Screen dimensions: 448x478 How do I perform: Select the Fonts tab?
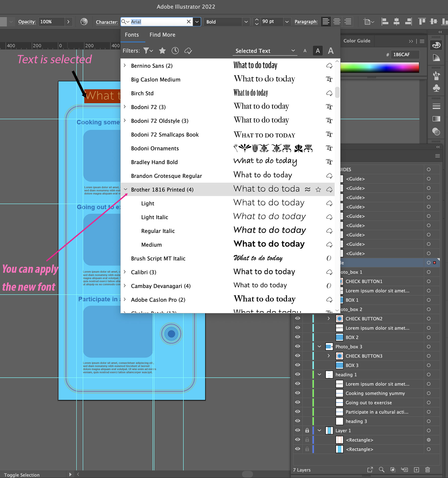pyautogui.click(x=132, y=35)
